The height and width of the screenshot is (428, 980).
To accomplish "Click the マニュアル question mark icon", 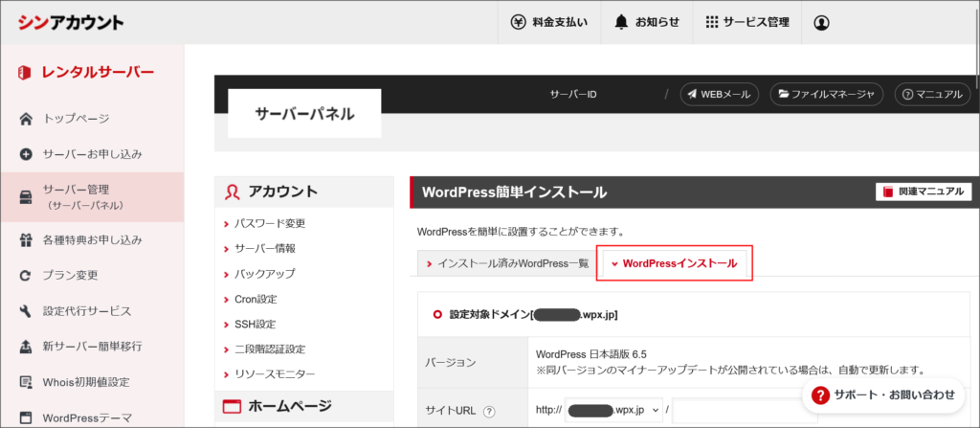I will click(907, 95).
